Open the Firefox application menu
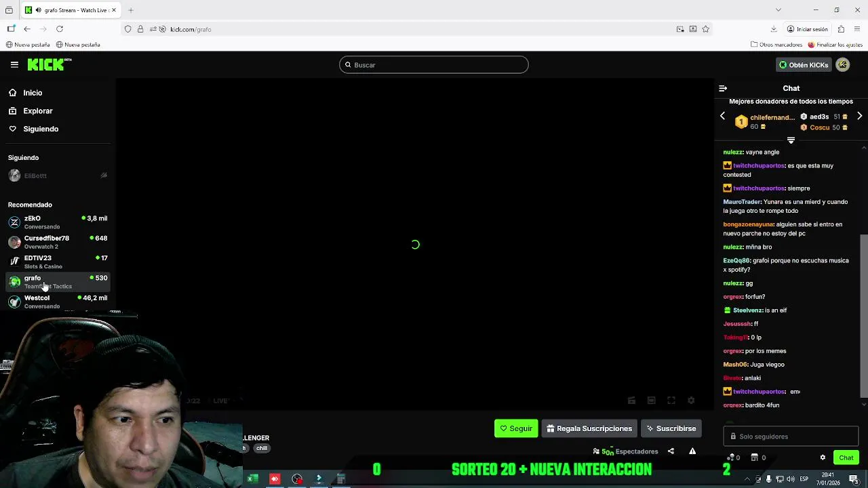The width and height of the screenshot is (868, 488). (x=858, y=29)
